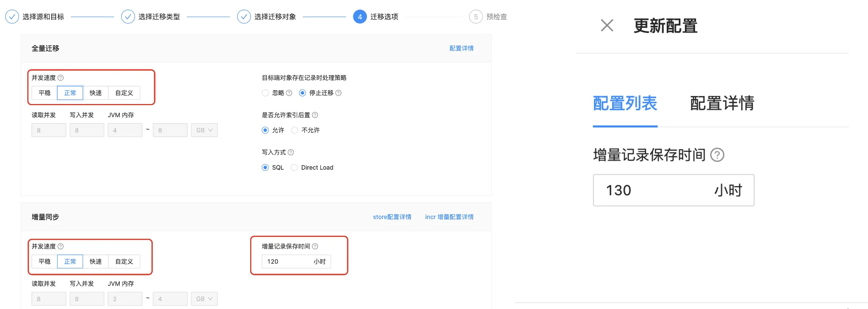This screenshot has height=309, width=868.
Task: Switch to 配置详情 tab in 更新配置 panel
Action: (722, 103)
